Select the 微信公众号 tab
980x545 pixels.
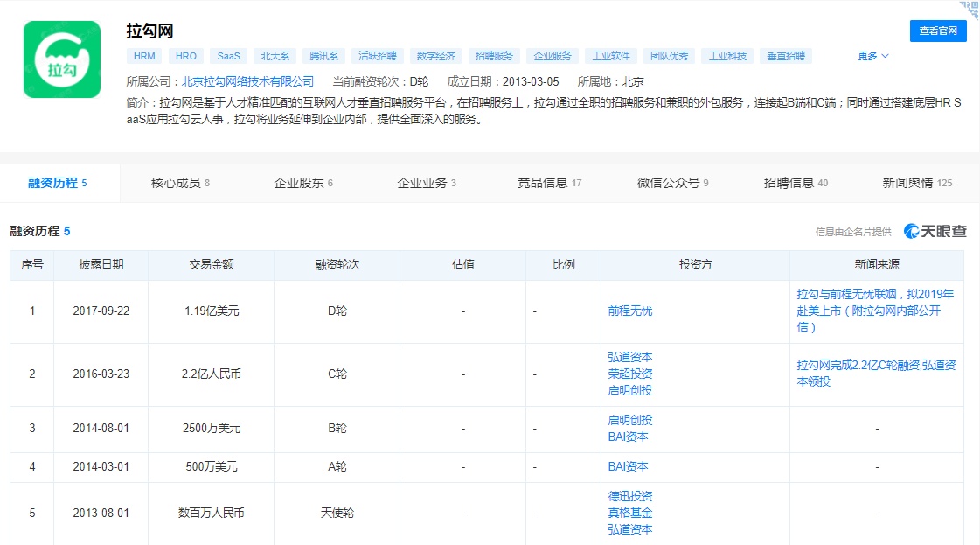[x=672, y=183]
